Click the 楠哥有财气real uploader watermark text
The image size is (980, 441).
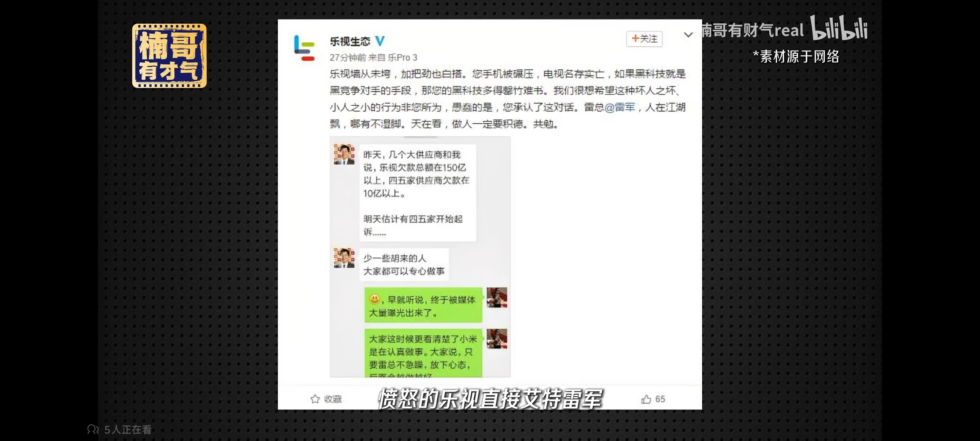(753, 30)
